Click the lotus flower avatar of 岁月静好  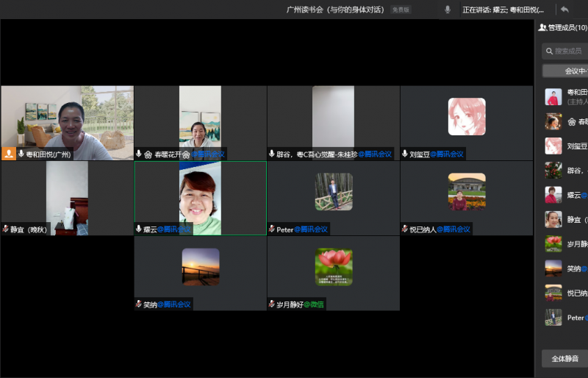334,266
